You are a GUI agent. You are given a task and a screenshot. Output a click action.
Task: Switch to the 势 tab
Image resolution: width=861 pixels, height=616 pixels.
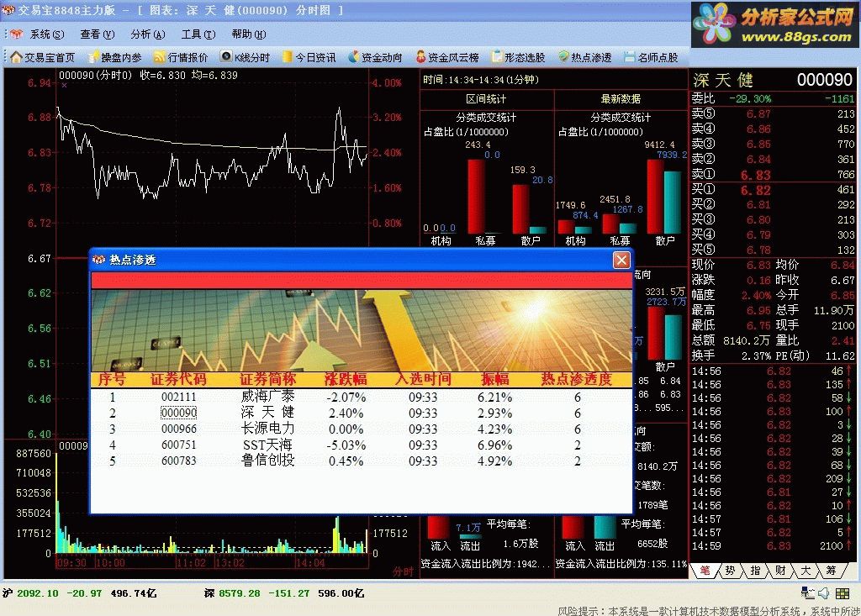click(x=730, y=571)
